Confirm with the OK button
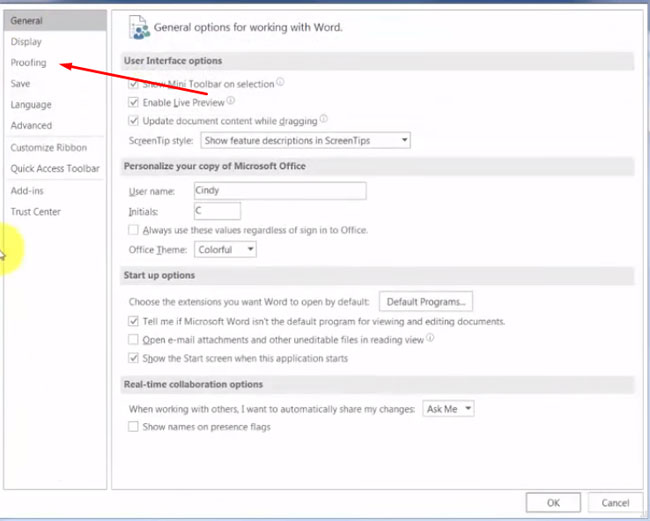Image resolution: width=650 pixels, height=521 pixels. coord(553,503)
